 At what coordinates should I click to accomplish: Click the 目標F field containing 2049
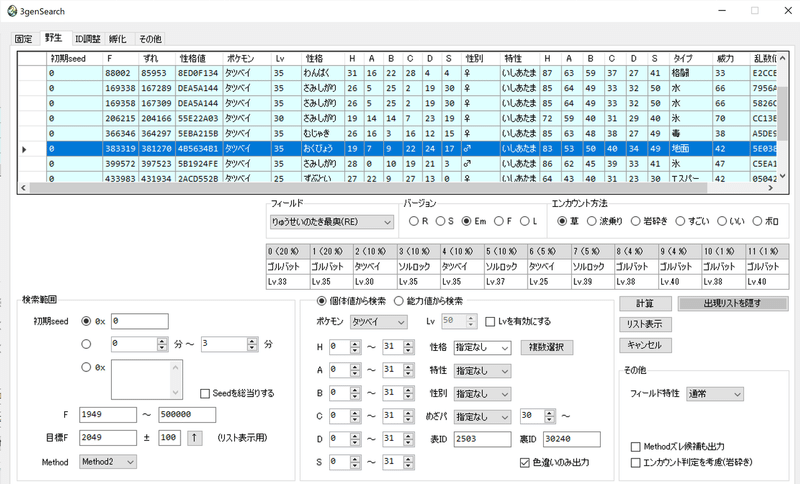pos(108,438)
